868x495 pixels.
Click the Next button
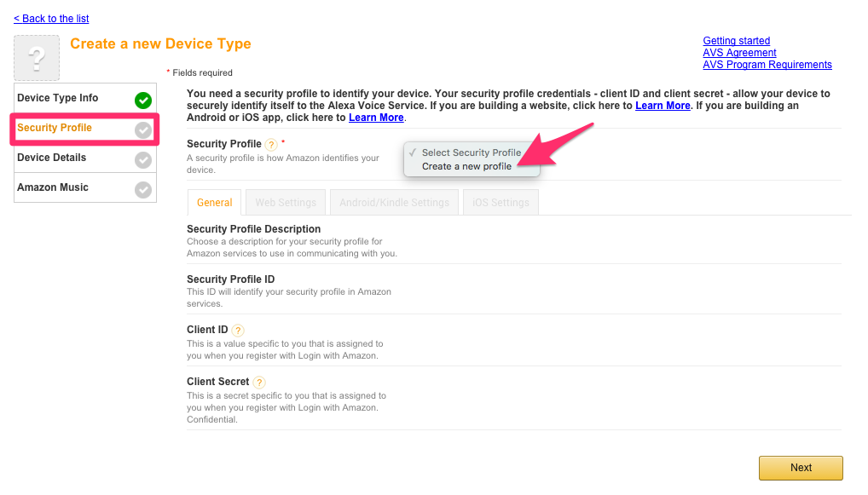801,468
